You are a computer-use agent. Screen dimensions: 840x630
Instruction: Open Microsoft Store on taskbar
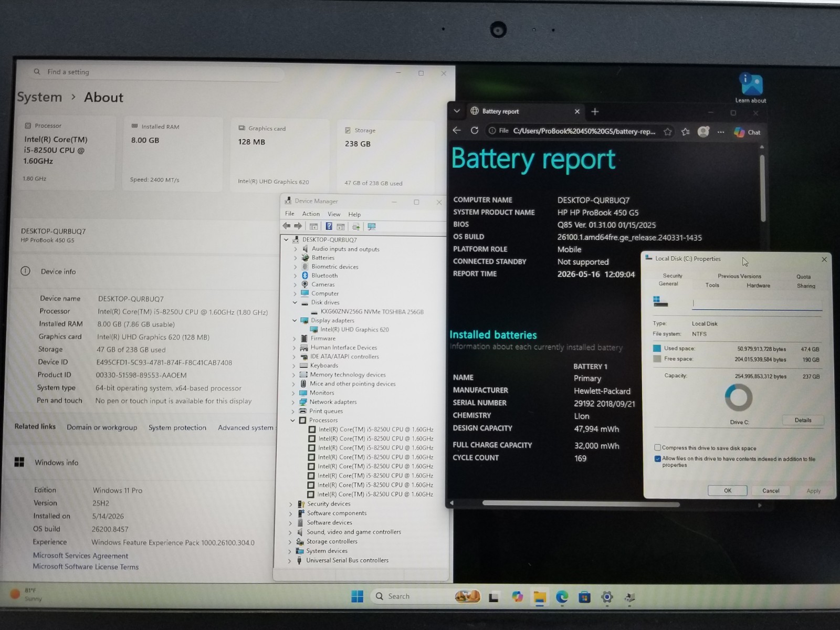pyautogui.click(x=584, y=597)
